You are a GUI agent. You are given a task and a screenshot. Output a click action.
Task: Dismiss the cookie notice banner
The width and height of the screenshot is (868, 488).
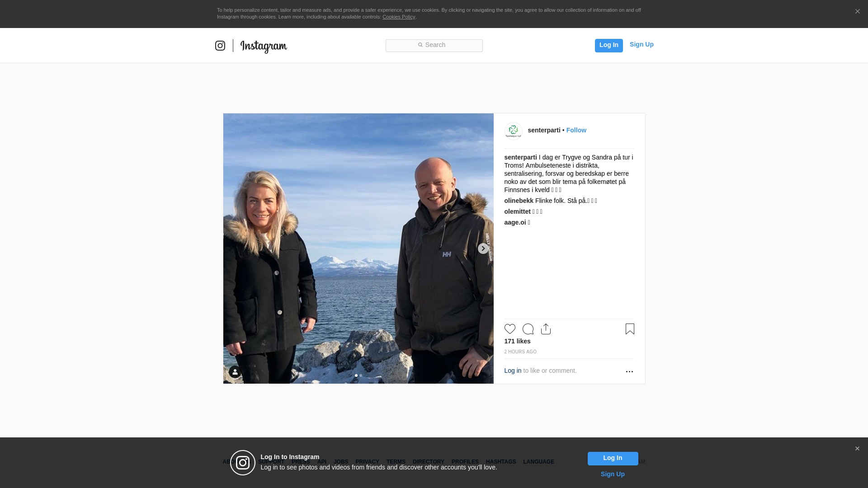tap(857, 12)
